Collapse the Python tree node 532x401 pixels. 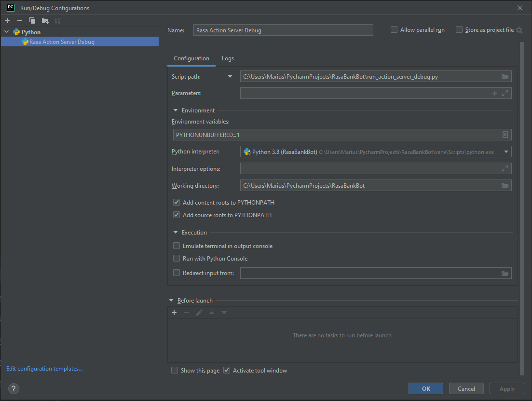(6, 32)
